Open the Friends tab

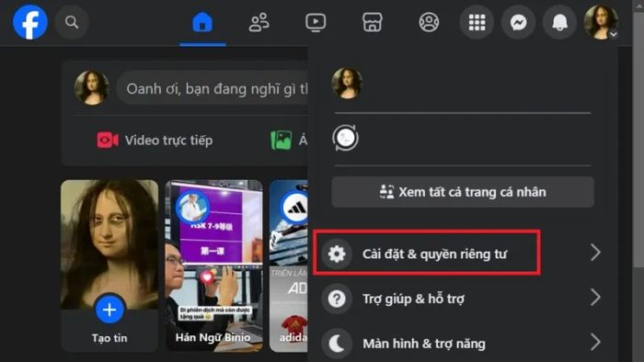[259, 22]
